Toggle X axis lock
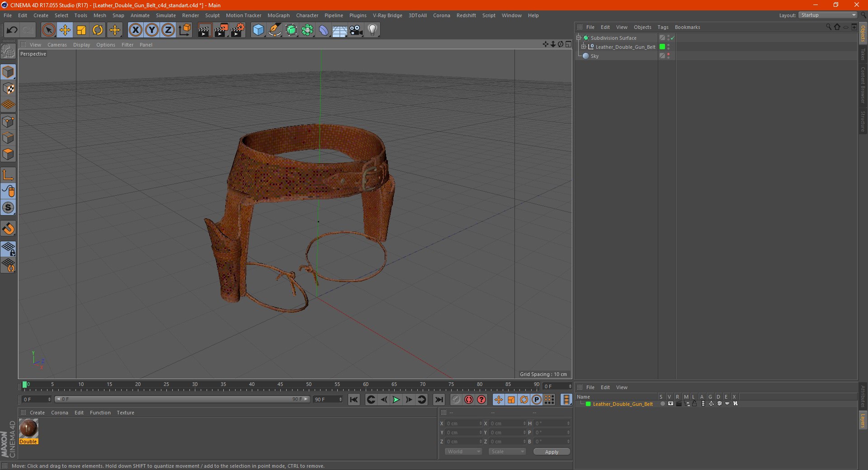This screenshot has width=868, height=470. 135,30
